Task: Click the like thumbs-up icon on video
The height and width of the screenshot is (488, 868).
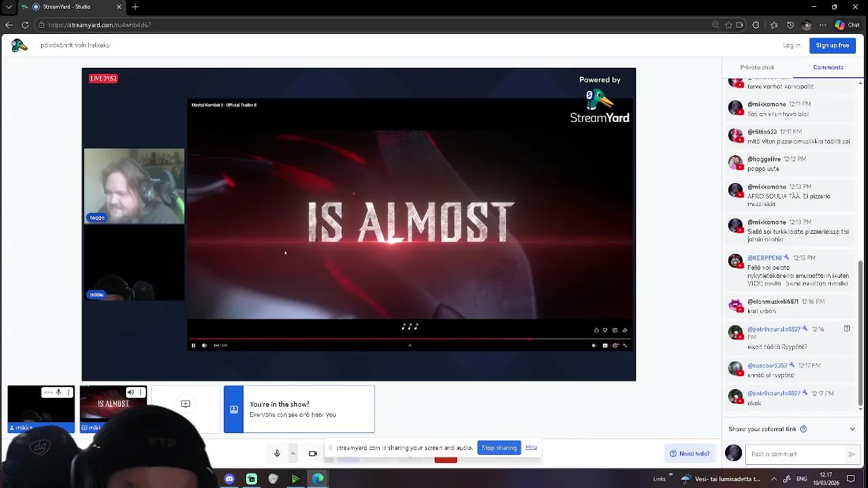Action: tap(596, 330)
